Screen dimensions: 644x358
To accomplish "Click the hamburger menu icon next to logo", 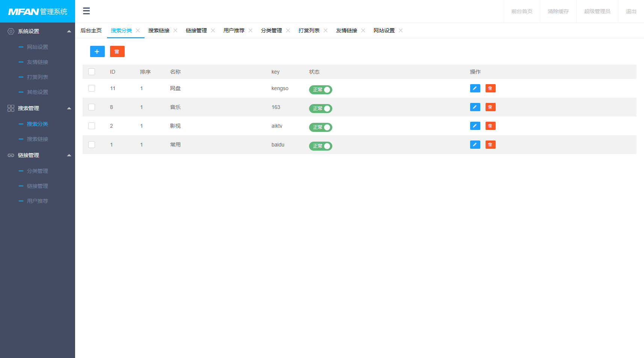I will point(86,11).
